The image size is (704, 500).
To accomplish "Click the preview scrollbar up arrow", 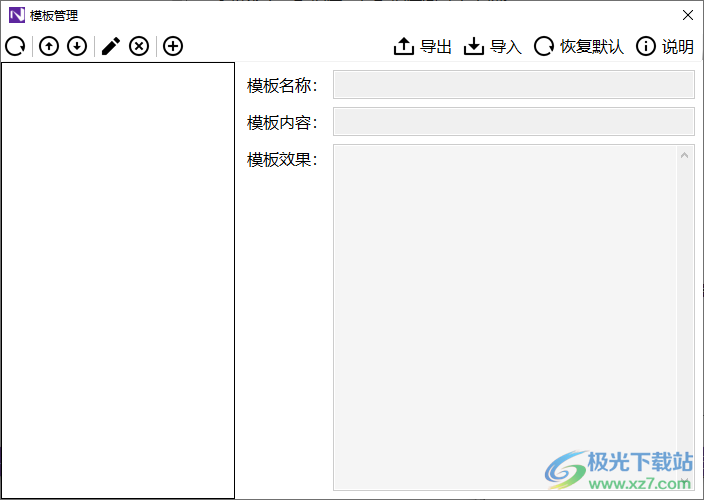I will click(685, 155).
